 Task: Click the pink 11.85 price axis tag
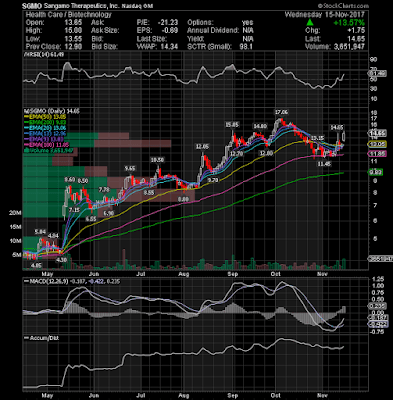pyautogui.click(x=377, y=154)
